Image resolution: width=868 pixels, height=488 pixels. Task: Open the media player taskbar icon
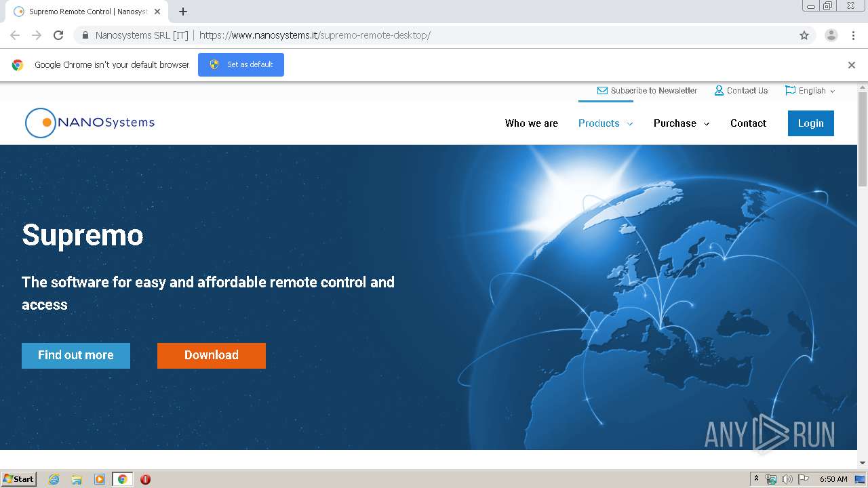[x=100, y=479]
